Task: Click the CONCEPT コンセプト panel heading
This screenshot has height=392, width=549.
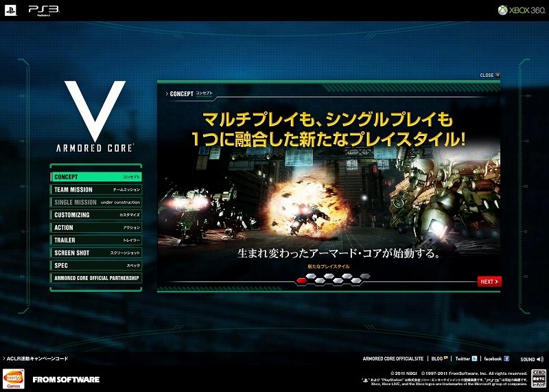Action: [x=191, y=93]
